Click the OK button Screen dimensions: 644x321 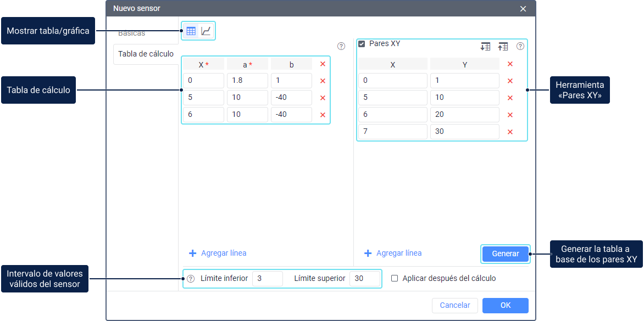[x=505, y=306]
